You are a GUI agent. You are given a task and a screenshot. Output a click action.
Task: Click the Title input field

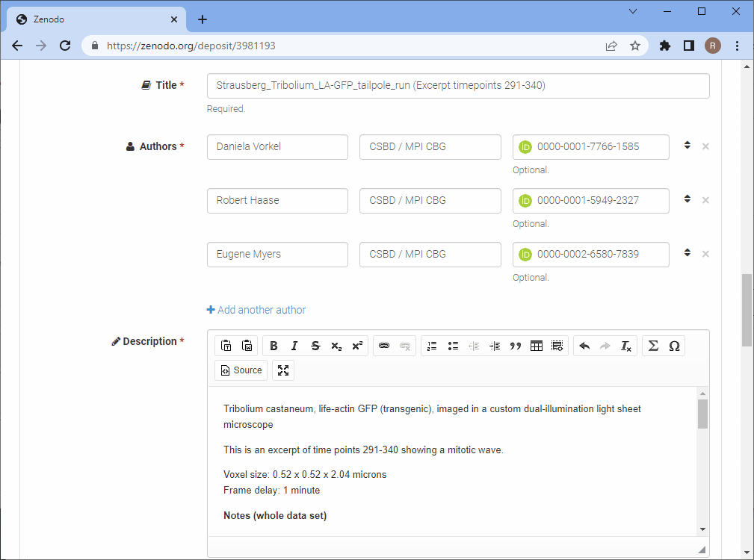pyautogui.click(x=457, y=86)
